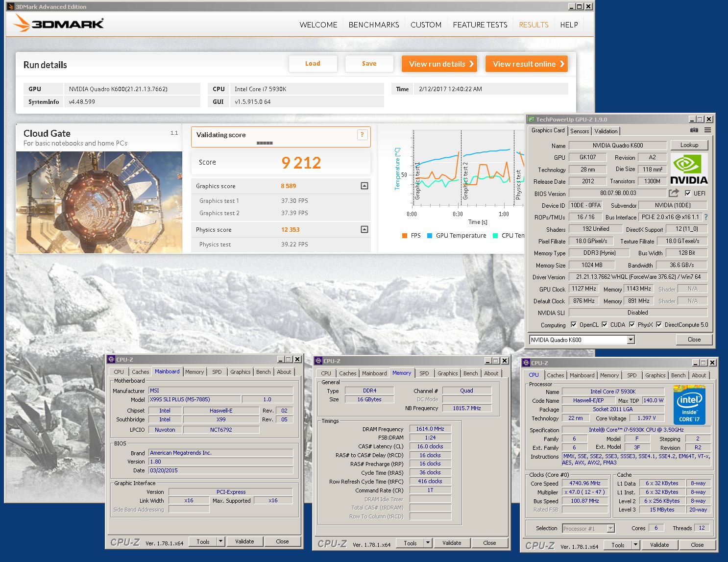Image resolution: width=728 pixels, height=562 pixels.
Task: Open the NVIDIA Quadro K600 GPU dropdown
Action: [631, 340]
